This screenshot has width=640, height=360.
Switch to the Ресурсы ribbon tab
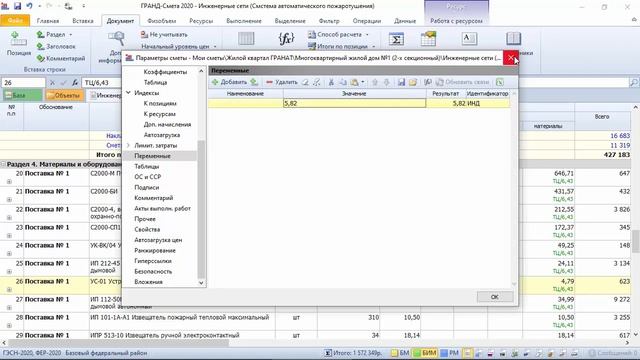pos(201,21)
